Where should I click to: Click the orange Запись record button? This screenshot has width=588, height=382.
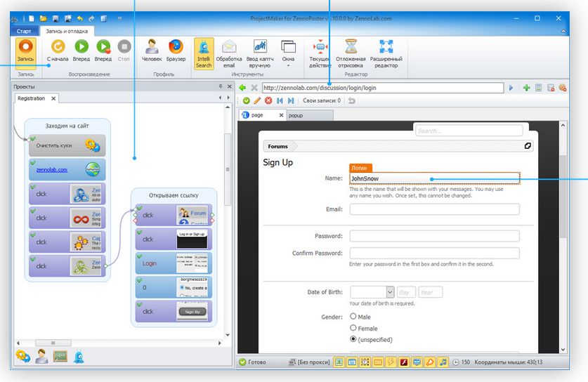click(26, 48)
